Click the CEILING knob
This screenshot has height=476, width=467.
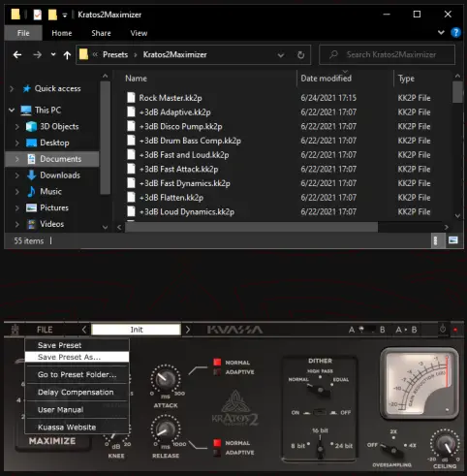click(x=446, y=444)
